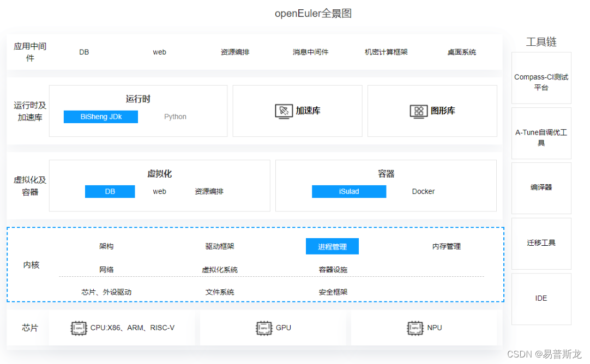Click the 进程管理 kernel module
The height and width of the screenshot is (364, 590).
click(x=332, y=246)
